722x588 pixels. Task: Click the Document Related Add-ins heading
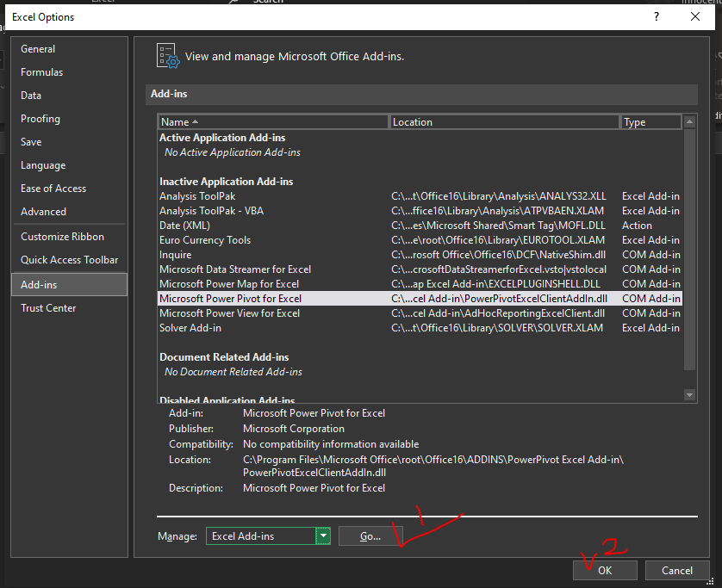tap(224, 357)
